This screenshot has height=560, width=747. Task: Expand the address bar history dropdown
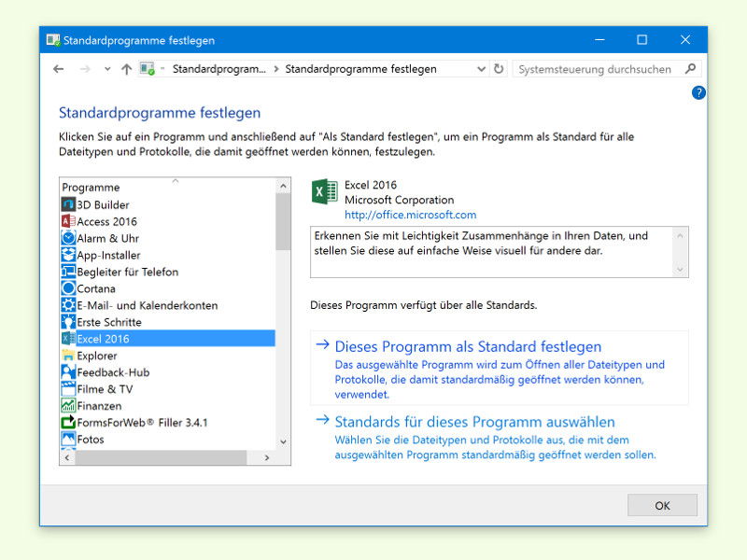click(x=481, y=69)
